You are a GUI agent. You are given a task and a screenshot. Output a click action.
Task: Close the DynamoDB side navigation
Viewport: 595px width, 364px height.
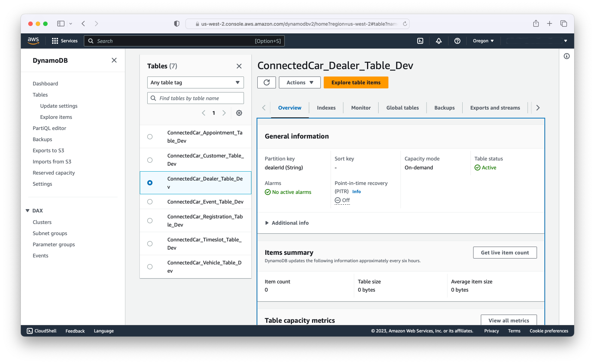pos(114,60)
